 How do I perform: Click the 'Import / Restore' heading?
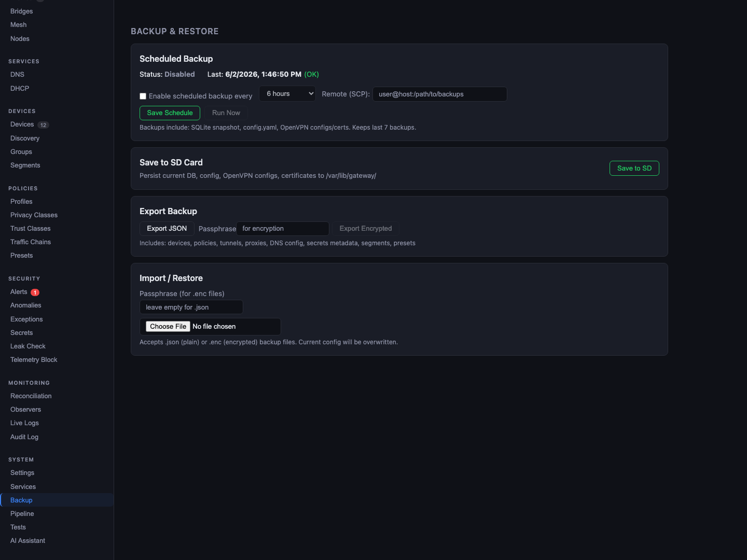point(171,278)
